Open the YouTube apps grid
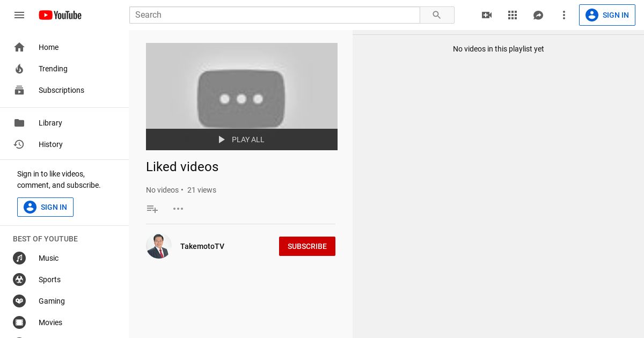The width and height of the screenshot is (644, 338). click(513, 15)
